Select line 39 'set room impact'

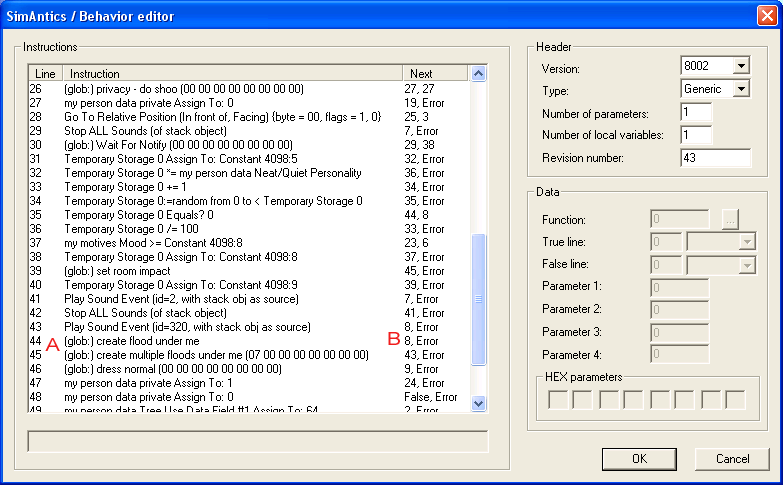click(x=249, y=271)
